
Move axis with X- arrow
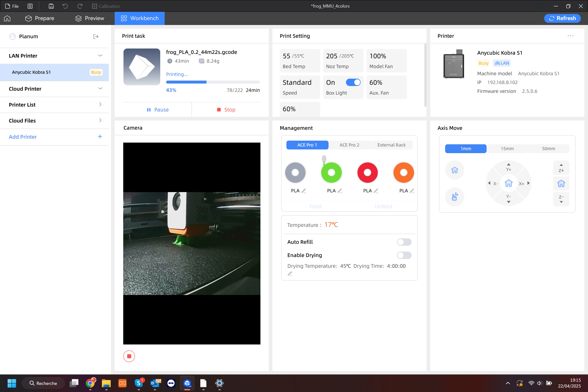point(493,184)
